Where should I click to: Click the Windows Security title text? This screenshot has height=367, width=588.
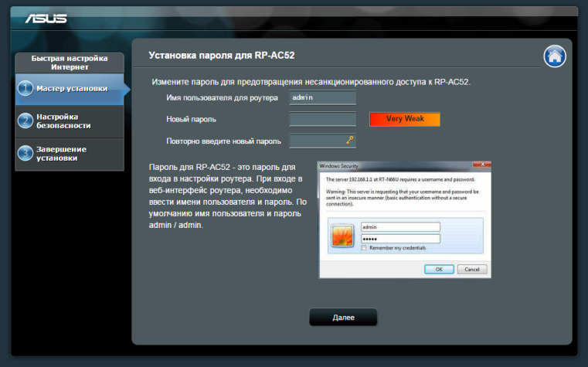coord(338,165)
